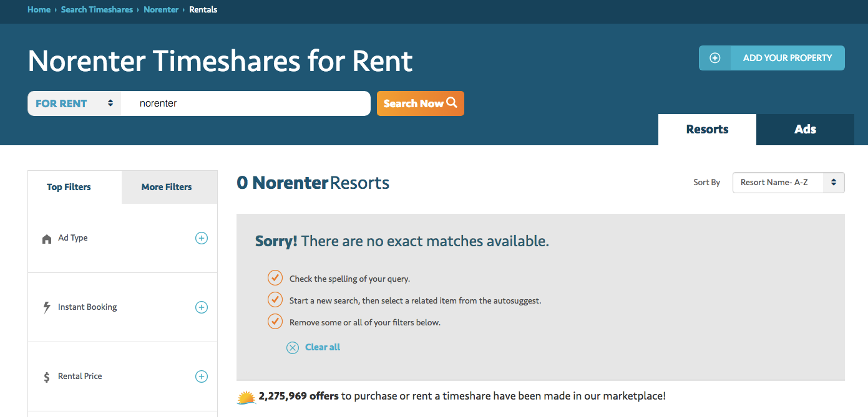The height and width of the screenshot is (417, 868).
Task: Click the circled X icon beside Clear all
Action: pos(293,348)
